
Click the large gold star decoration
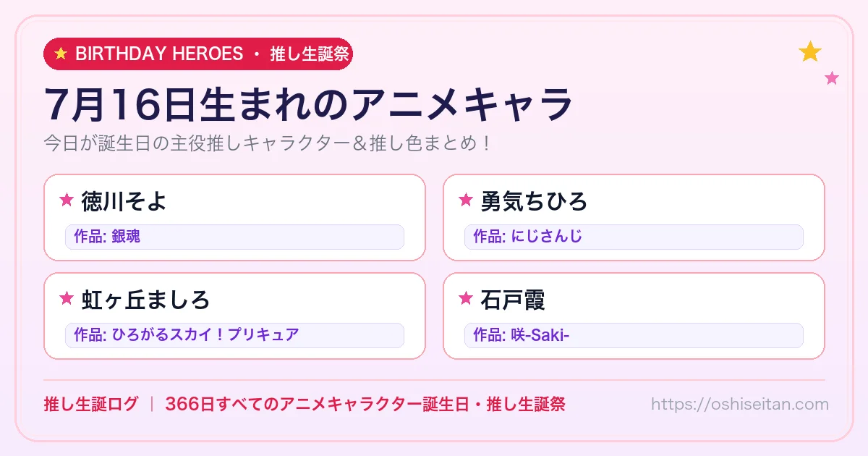(810, 51)
